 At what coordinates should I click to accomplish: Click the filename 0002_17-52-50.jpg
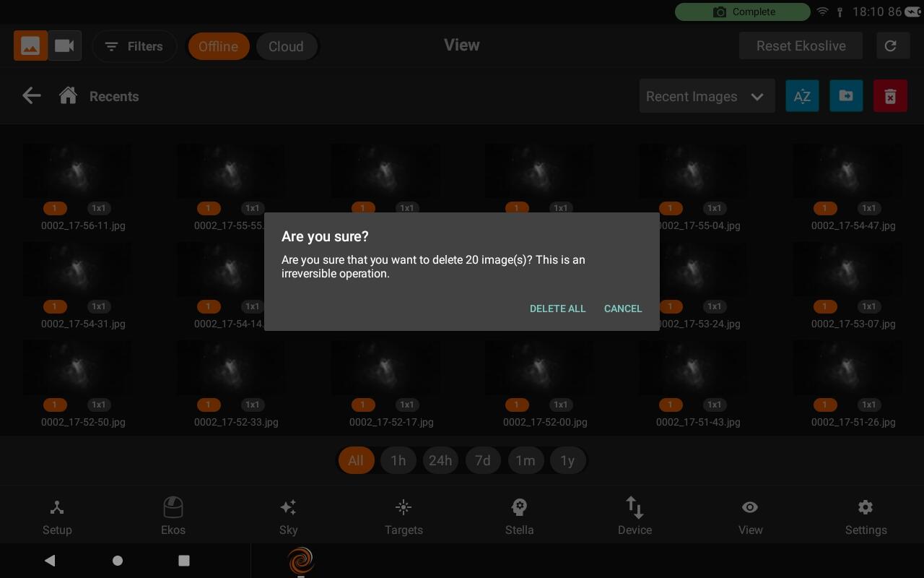83,422
